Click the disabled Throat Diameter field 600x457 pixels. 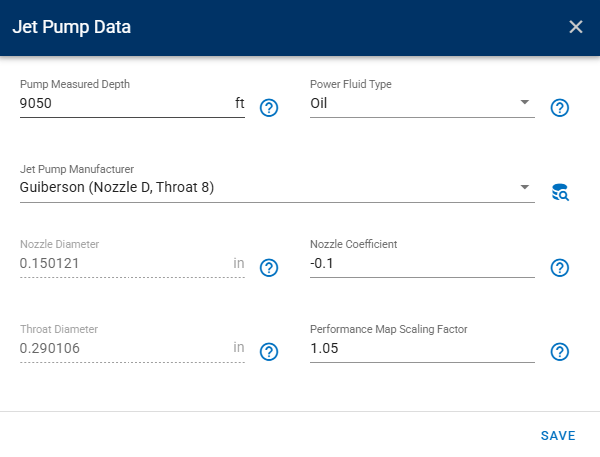point(120,347)
